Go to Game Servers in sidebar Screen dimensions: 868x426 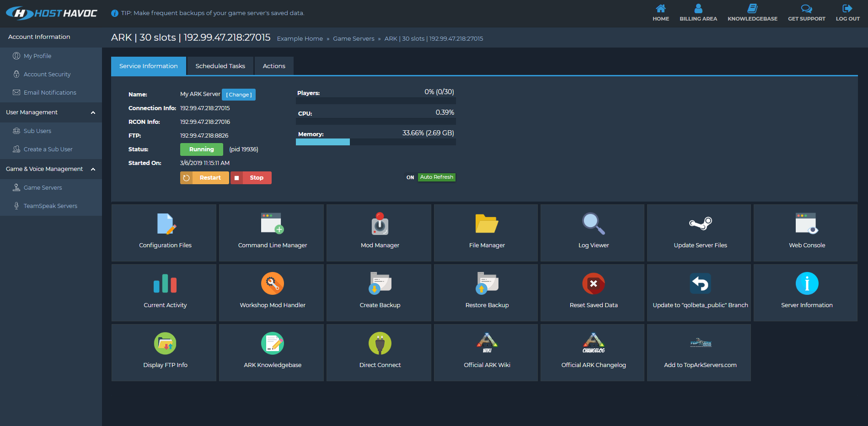43,188
